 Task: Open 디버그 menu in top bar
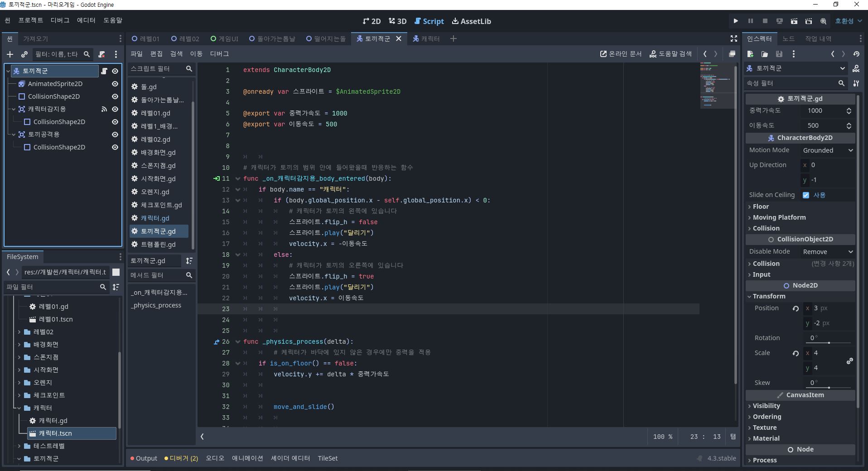point(60,20)
